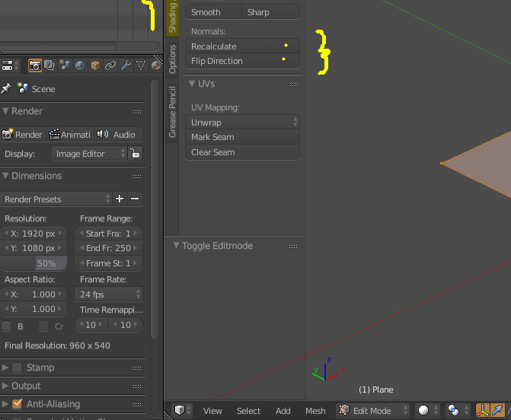This screenshot has height=420, width=511.
Task: Click the Mark Seam button
Action: (242, 137)
